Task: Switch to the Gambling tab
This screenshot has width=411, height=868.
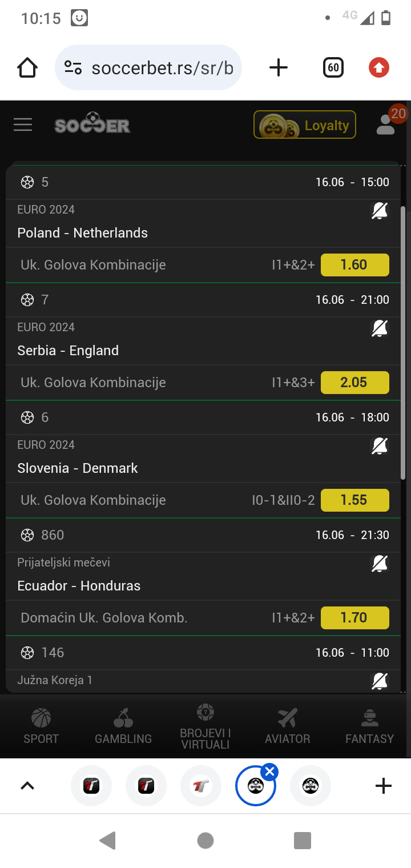Action: click(x=123, y=726)
